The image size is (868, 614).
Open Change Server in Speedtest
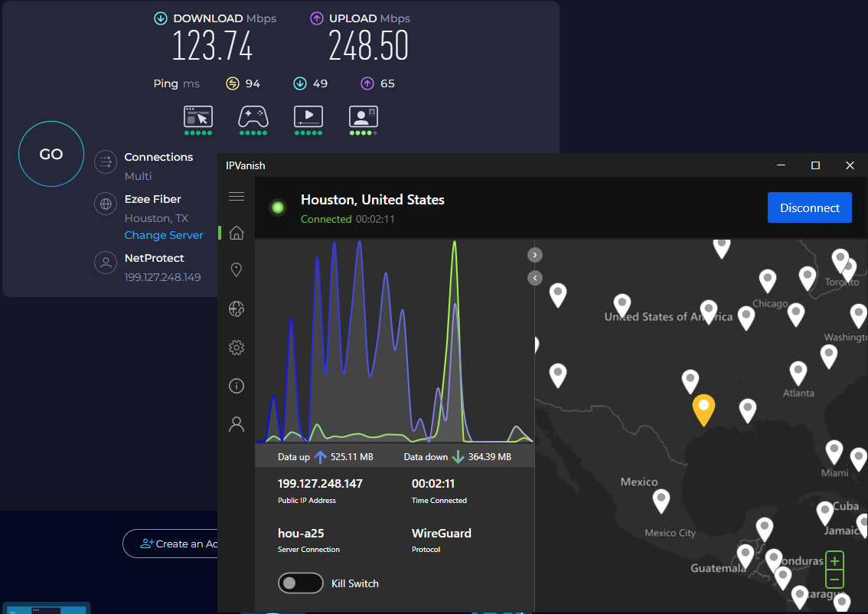pyautogui.click(x=163, y=235)
